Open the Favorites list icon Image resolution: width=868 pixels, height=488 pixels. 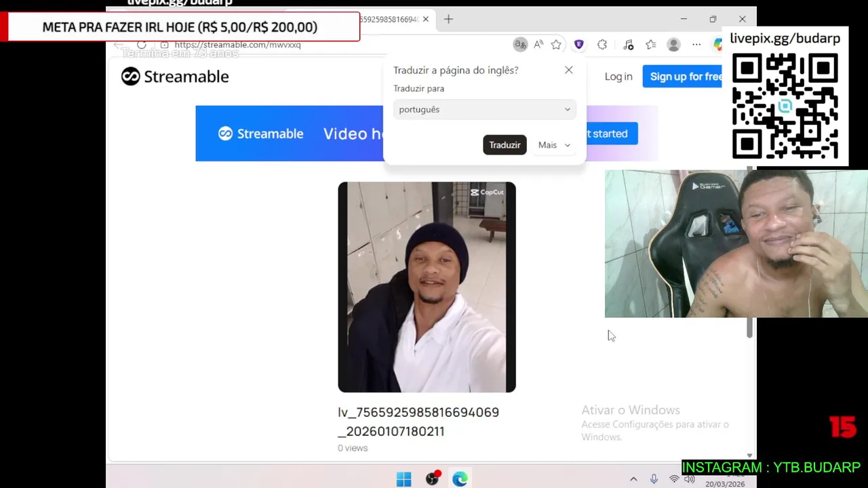[x=651, y=45]
